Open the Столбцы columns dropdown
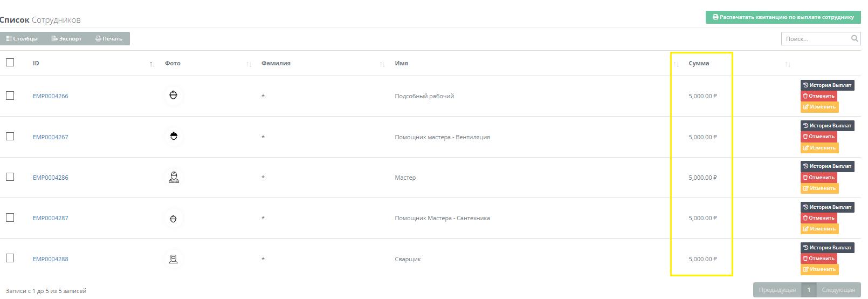Screen dimensions: 868x299 [x=22, y=38]
